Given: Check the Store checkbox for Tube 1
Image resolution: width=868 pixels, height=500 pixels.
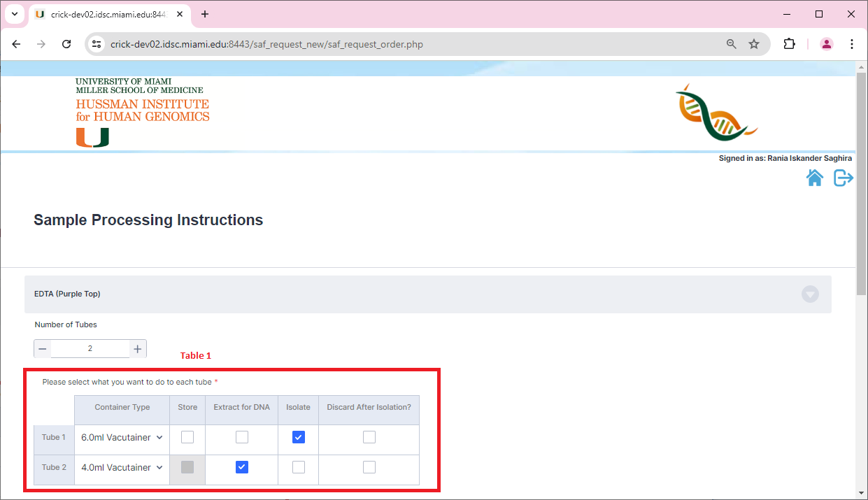Looking at the screenshot, I should click(187, 437).
